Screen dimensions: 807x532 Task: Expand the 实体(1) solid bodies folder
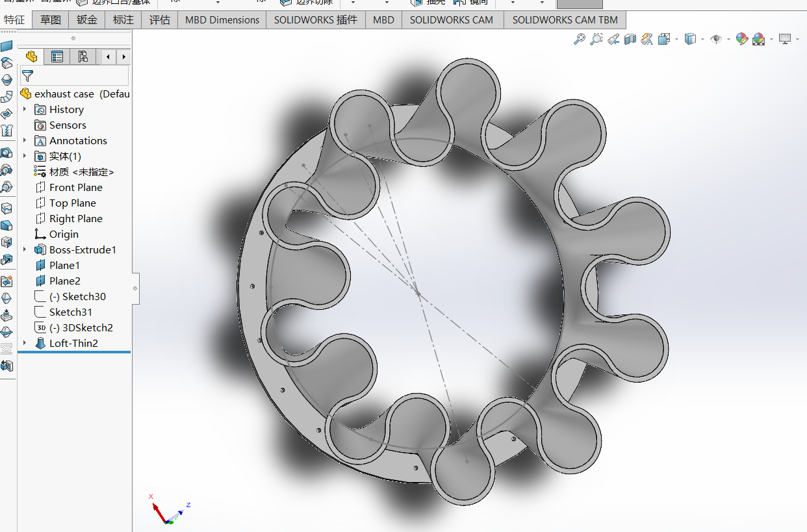coord(25,156)
